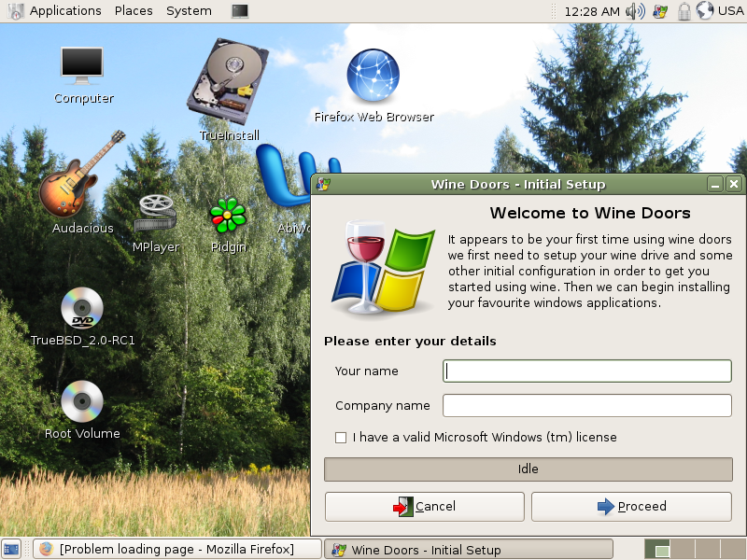The width and height of the screenshot is (747, 560).
Task: Click the Wine Doors - Initial Setup title bar
Action: click(518, 184)
